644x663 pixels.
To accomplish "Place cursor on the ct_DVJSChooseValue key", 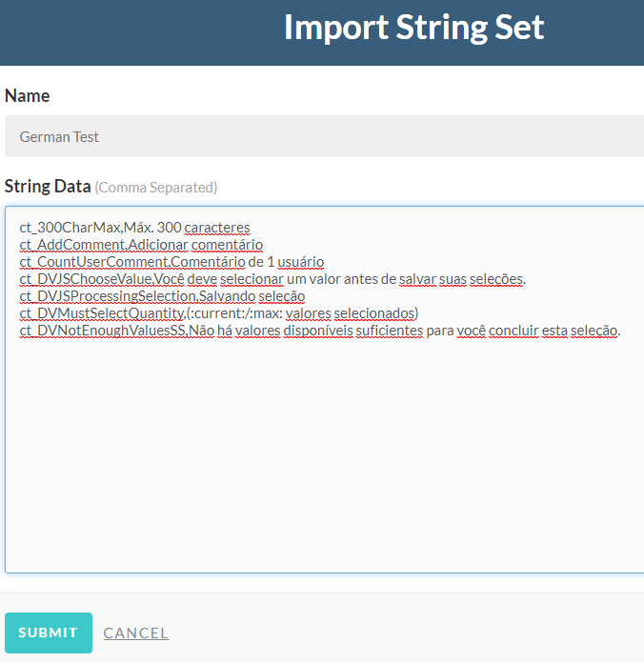I will [86, 279].
